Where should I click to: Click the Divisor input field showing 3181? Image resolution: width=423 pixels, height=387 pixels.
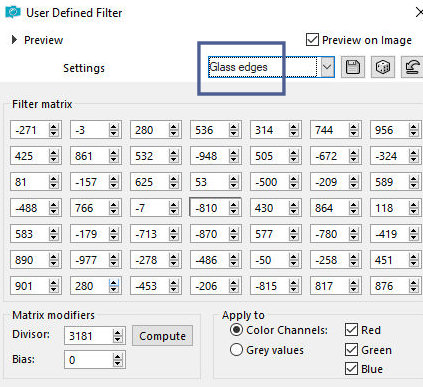coord(89,336)
